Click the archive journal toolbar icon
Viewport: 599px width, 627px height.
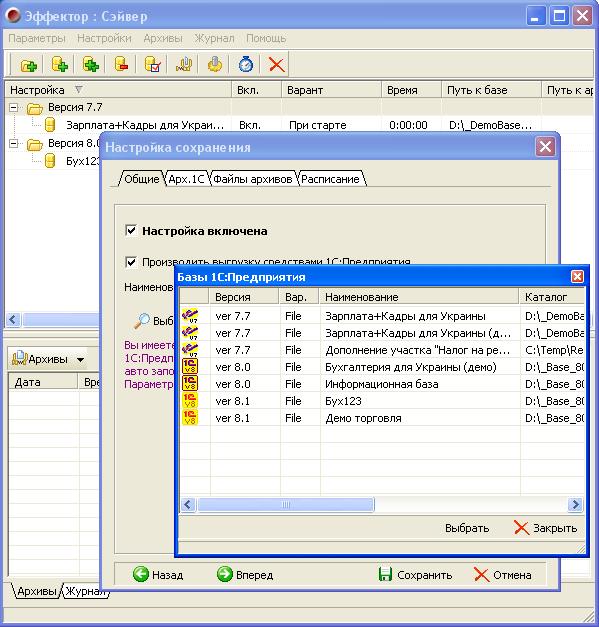184,65
